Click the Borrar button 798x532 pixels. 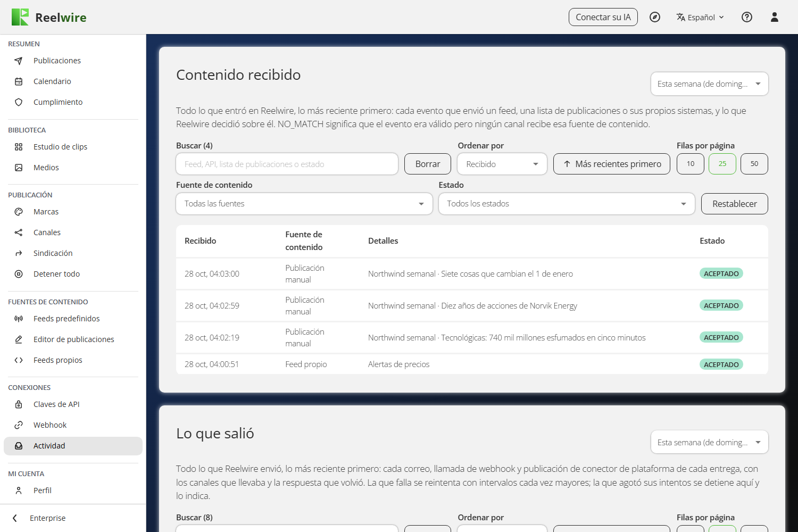tap(428, 164)
